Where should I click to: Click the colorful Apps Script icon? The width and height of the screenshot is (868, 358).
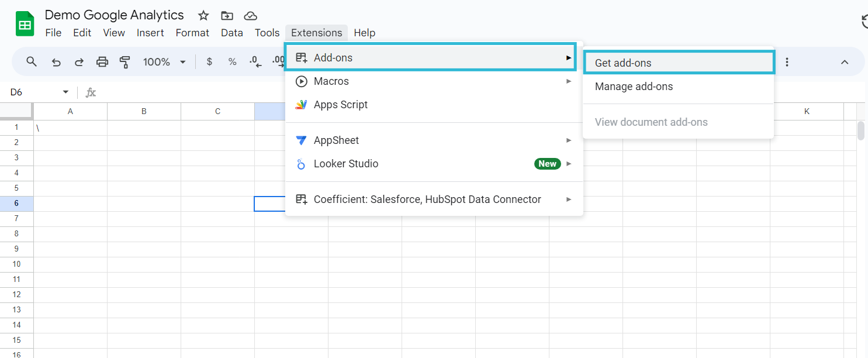click(302, 105)
